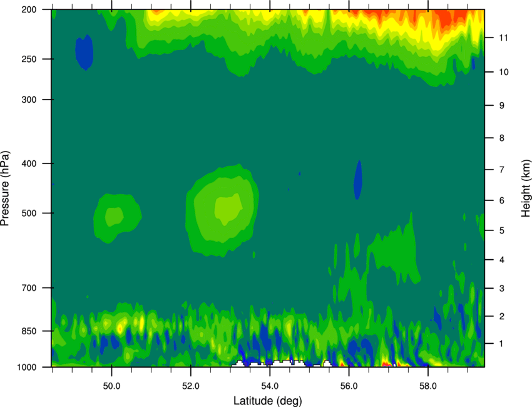Click small green contour center near 50 degrees

115,216
